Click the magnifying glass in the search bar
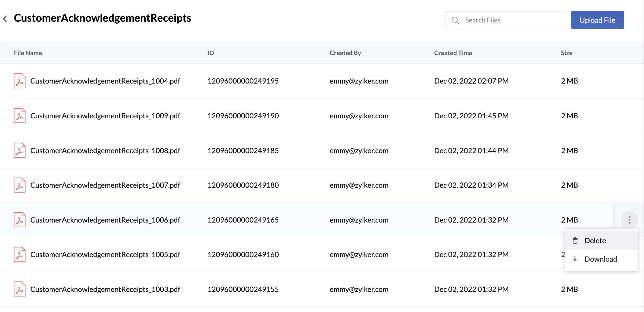 [455, 20]
